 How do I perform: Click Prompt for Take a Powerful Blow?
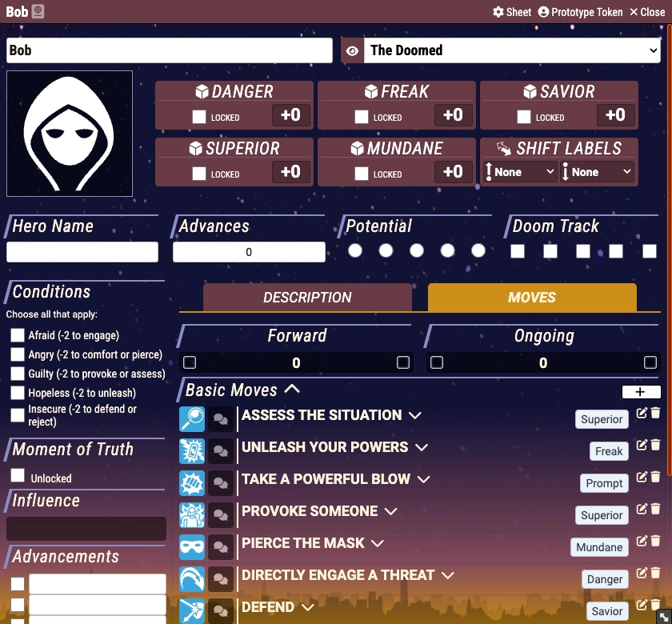point(604,483)
